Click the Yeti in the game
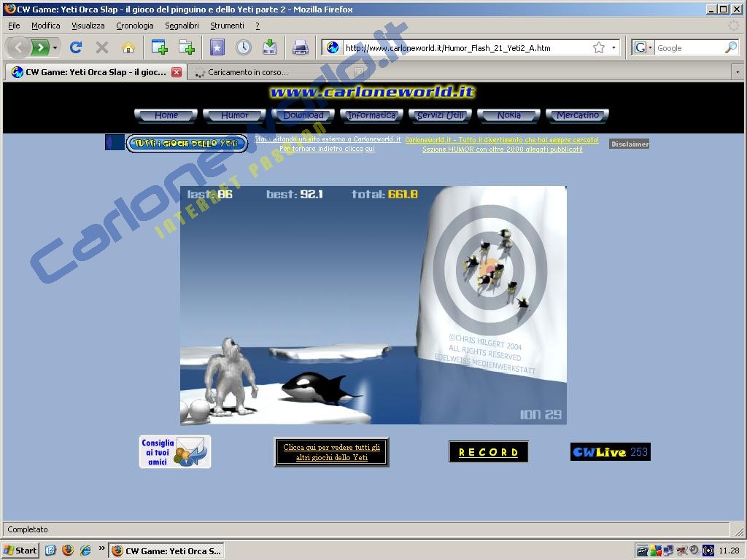The height and width of the screenshot is (560, 747). 230,376
